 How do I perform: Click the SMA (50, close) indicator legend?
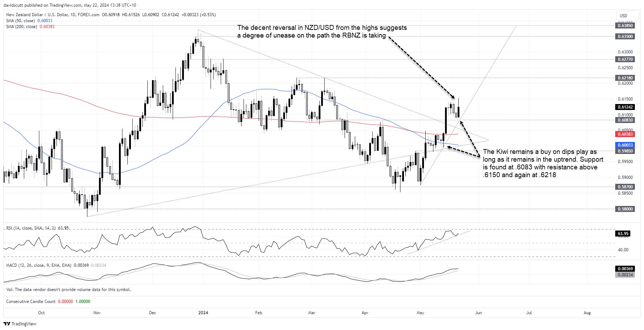coord(20,21)
